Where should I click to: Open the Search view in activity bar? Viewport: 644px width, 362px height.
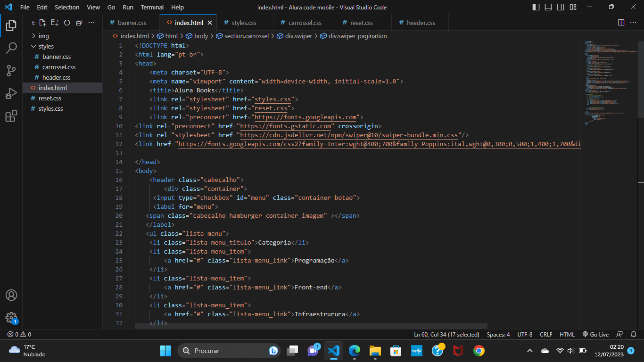[x=11, y=48]
